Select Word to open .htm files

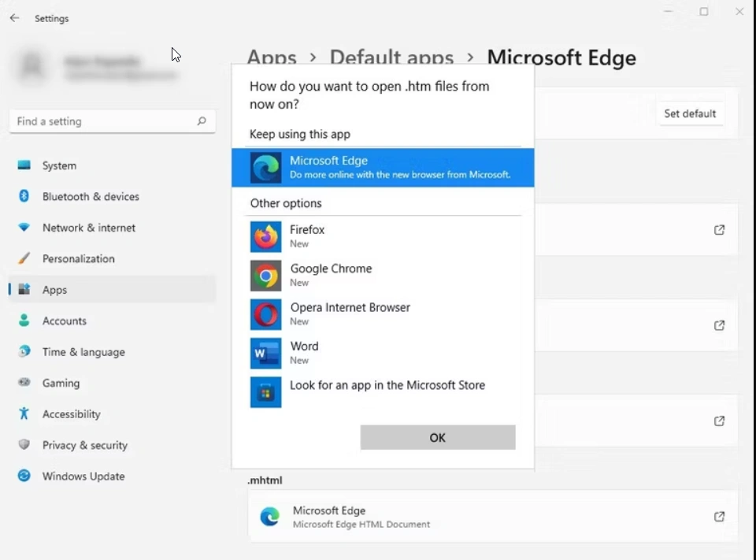(x=383, y=353)
